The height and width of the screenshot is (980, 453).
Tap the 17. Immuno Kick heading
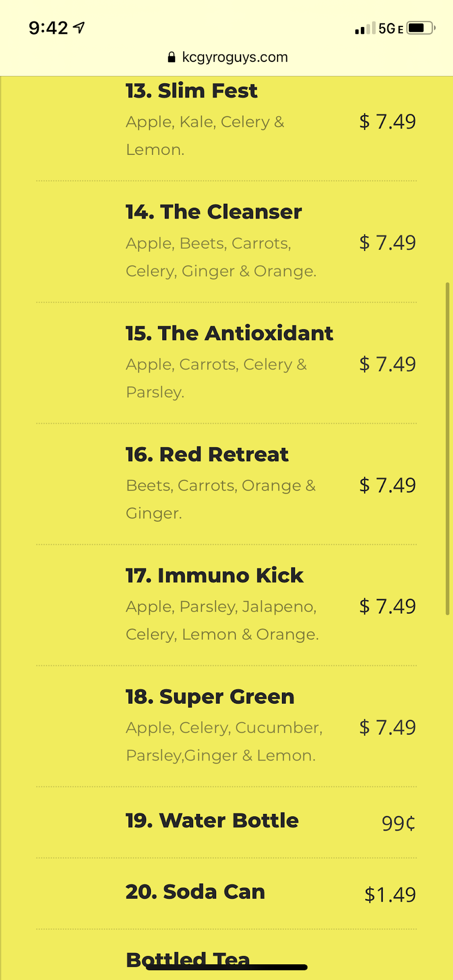pos(214,575)
